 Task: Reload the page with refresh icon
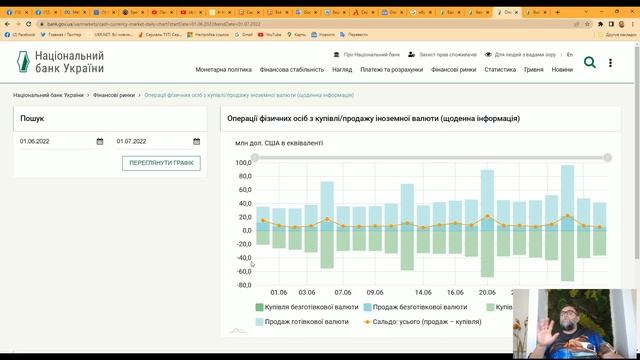tap(29, 24)
